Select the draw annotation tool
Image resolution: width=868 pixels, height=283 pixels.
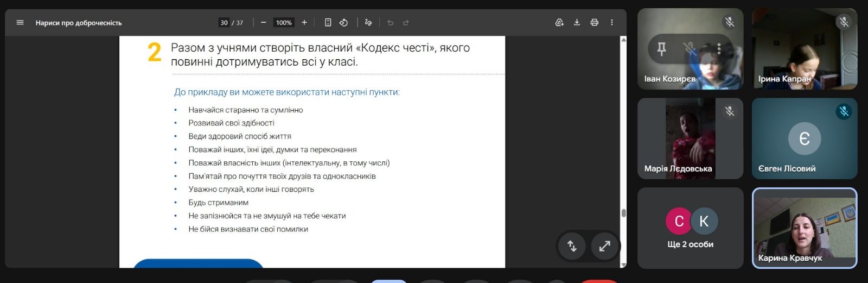[x=368, y=23]
